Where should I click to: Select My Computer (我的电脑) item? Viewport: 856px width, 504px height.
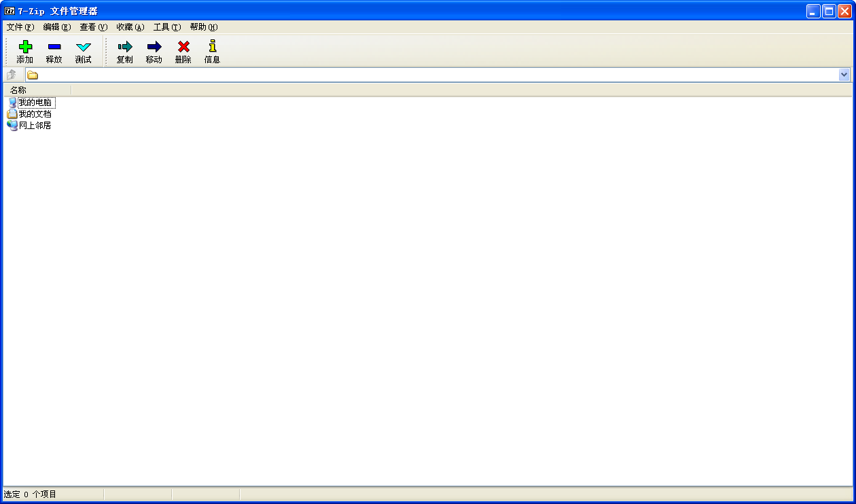35,103
